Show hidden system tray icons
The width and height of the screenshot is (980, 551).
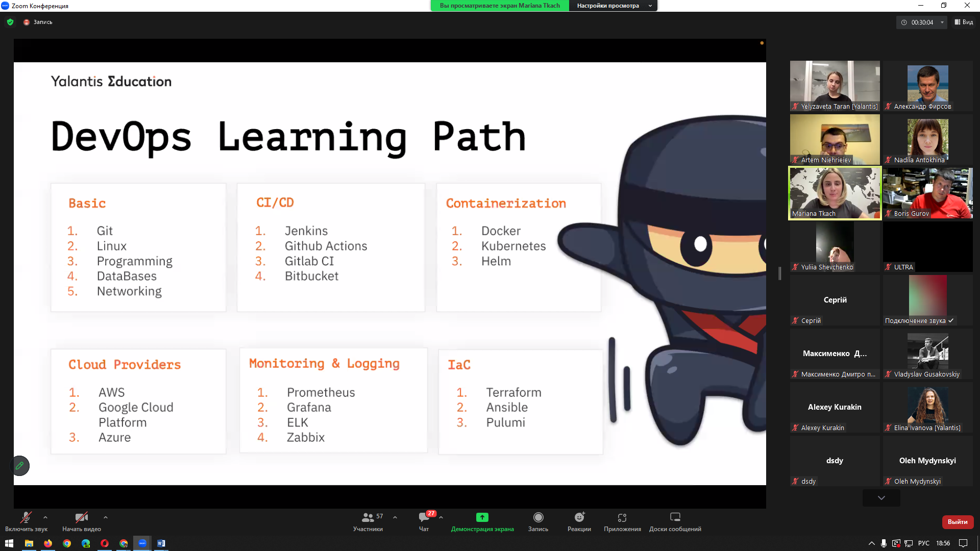coord(871,543)
